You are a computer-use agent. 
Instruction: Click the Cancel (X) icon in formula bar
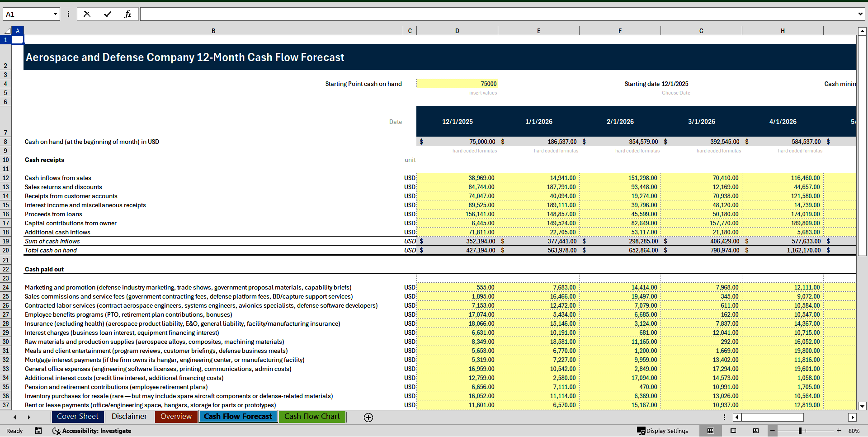87,14
